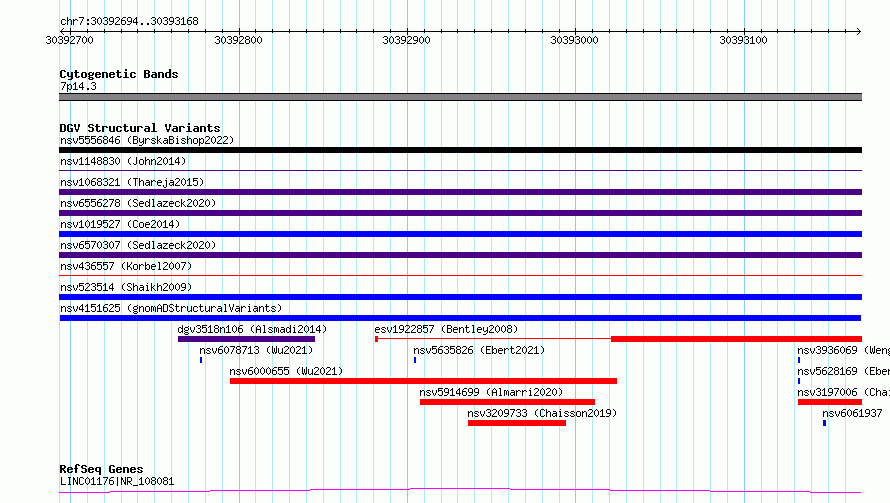
Task: Click the purple nsv6556278 variant bar
Action: pyautogui.click(x=460, y=213)
